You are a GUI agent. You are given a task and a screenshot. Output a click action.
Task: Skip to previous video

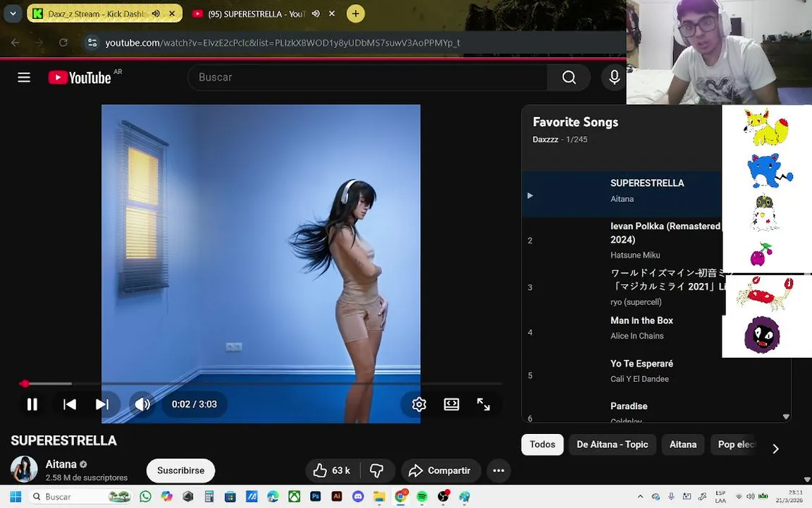tap(69, 404)
